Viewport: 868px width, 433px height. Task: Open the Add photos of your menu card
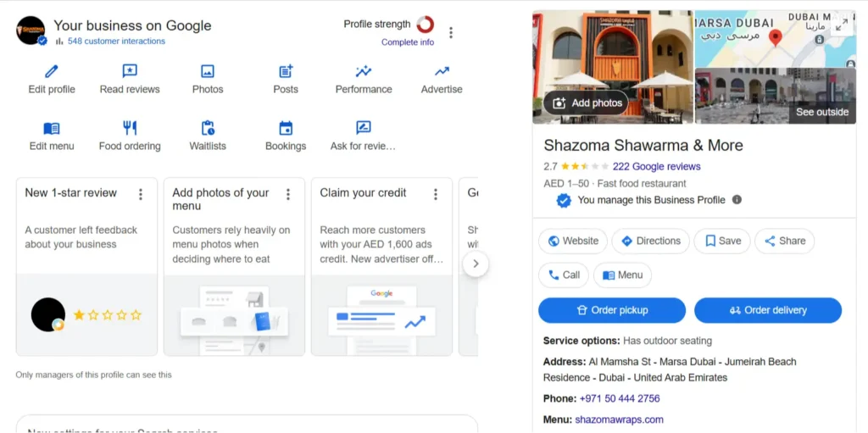point(234,266)
